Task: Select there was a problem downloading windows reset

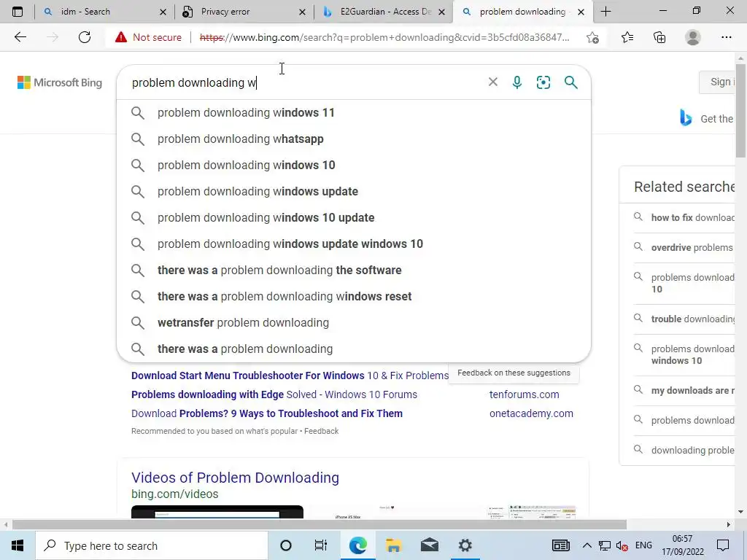Action: coord(354,296)
